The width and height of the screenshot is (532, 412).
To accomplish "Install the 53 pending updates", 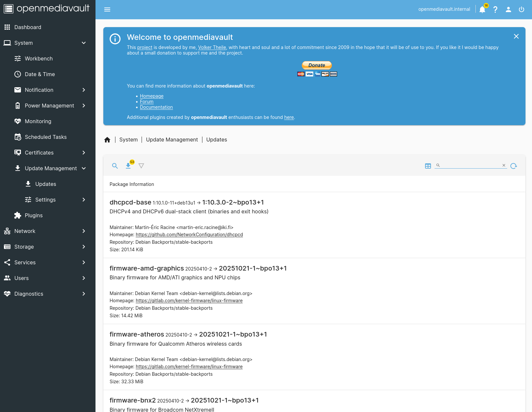I will [x=128, y=166].
